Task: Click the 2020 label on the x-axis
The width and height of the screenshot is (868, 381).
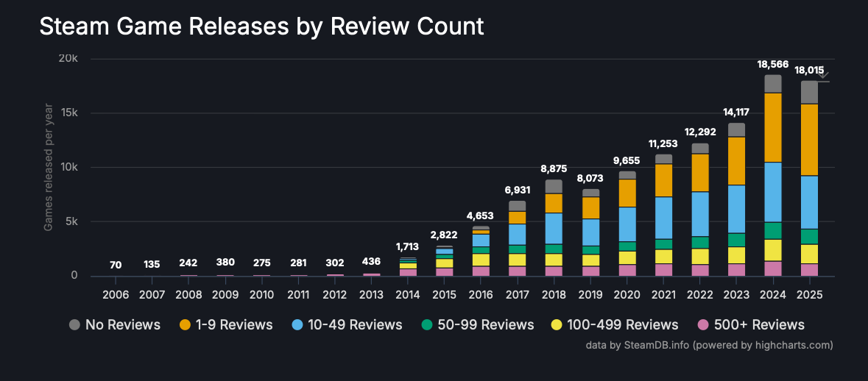Action: 627,294
